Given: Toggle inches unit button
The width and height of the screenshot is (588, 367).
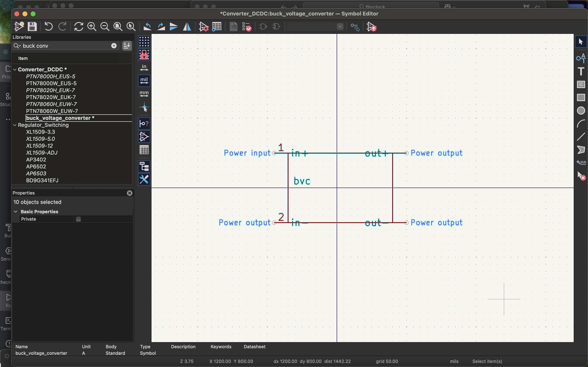Looking at the screenshot, I should click(x=144, y=68).
